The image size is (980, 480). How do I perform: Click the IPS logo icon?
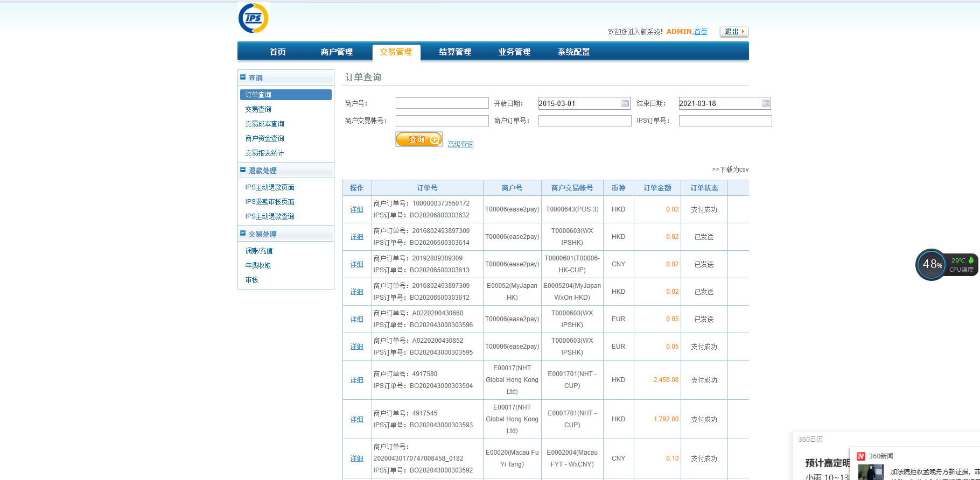(x=254, y=18)
